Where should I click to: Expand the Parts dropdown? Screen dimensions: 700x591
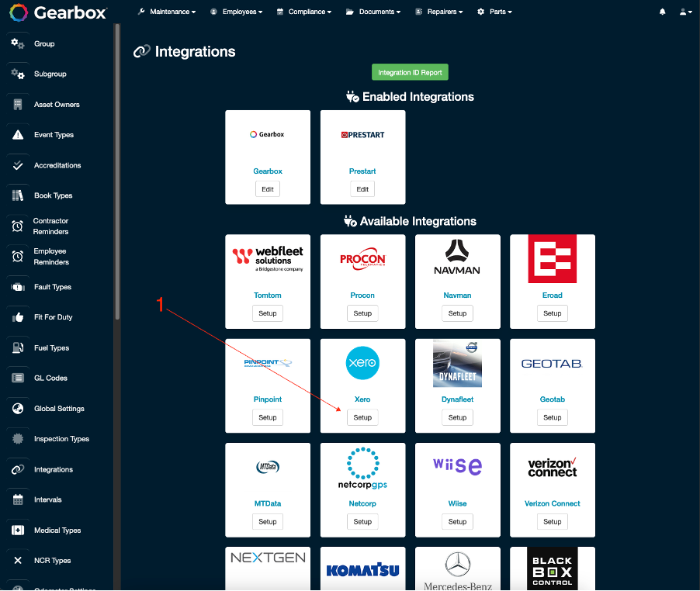[494, 11]
